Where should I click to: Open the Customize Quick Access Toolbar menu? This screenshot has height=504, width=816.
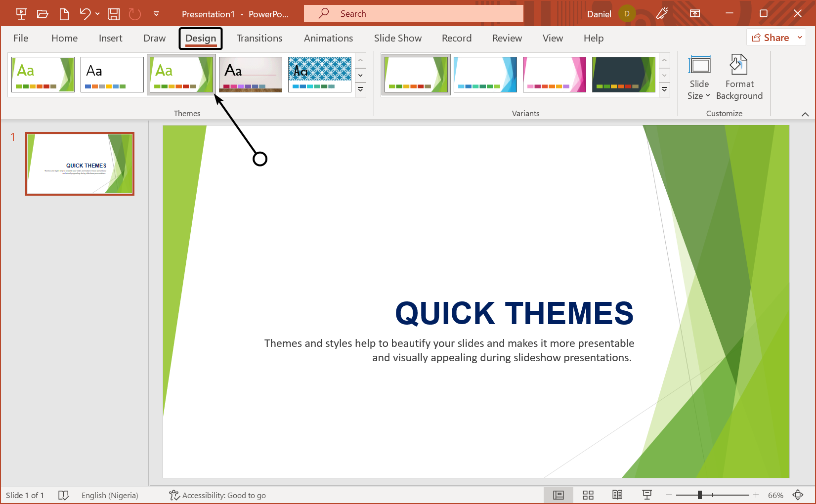coord(156,13)
